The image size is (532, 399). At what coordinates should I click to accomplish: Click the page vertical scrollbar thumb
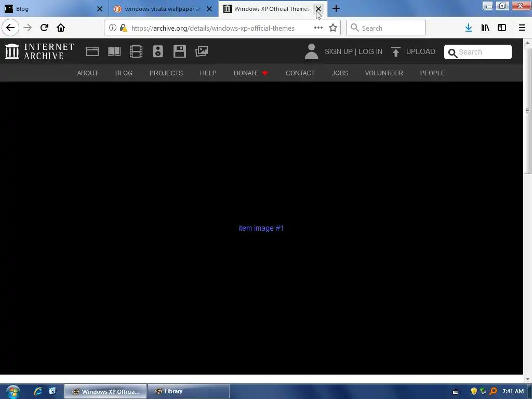527,111
